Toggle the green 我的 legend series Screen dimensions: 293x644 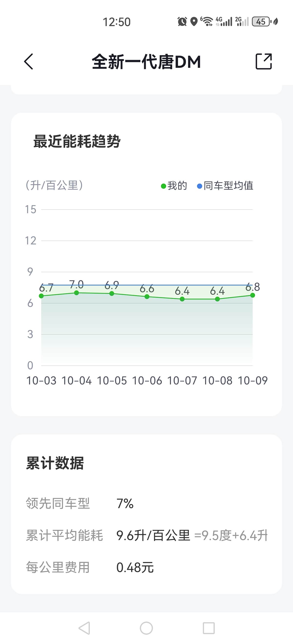pyautogui.click(x=174, y=186)
